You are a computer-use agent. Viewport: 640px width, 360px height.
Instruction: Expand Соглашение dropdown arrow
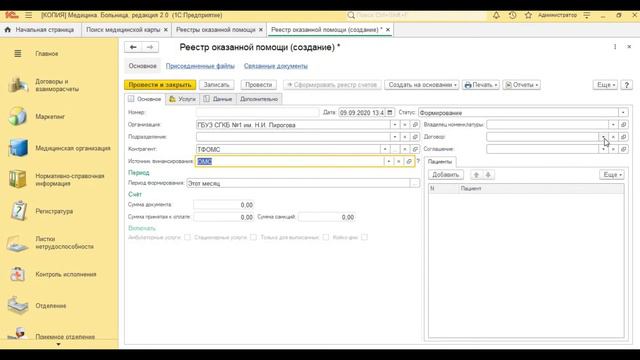click(x=603, y=149)
